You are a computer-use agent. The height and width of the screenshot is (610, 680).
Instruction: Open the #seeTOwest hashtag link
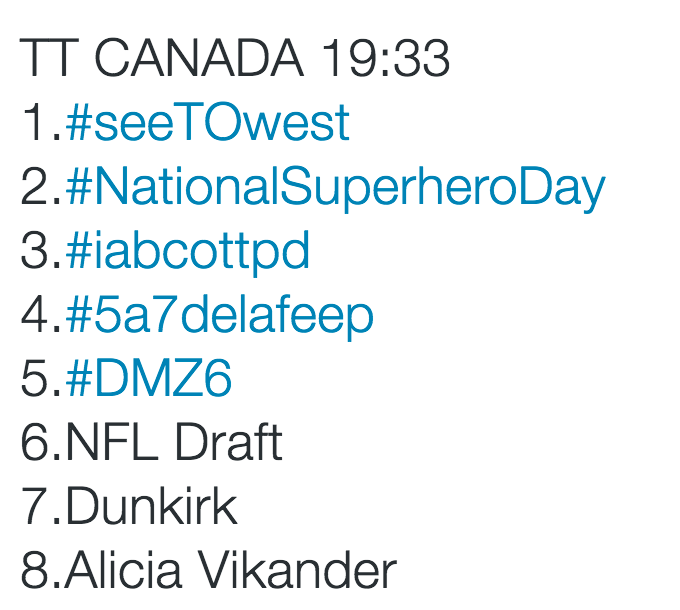[x=207, y=122]
